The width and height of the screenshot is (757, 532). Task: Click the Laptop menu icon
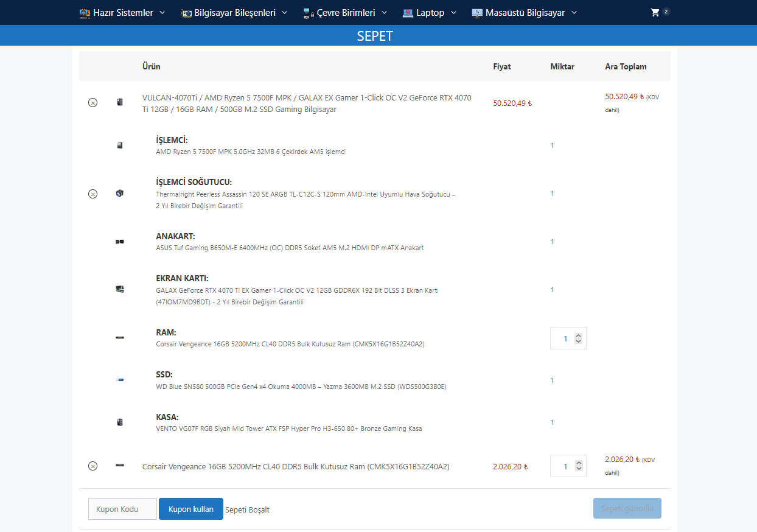[x=408, y=13]
